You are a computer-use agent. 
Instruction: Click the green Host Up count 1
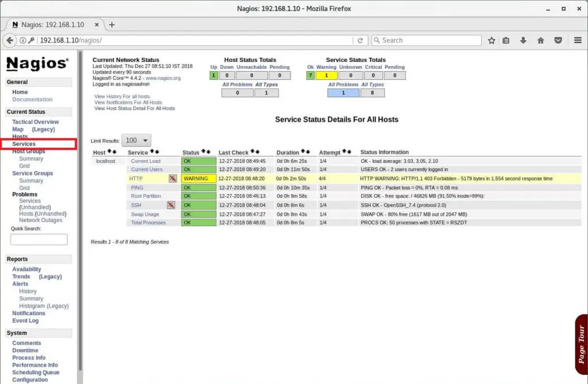coord(214,75)
